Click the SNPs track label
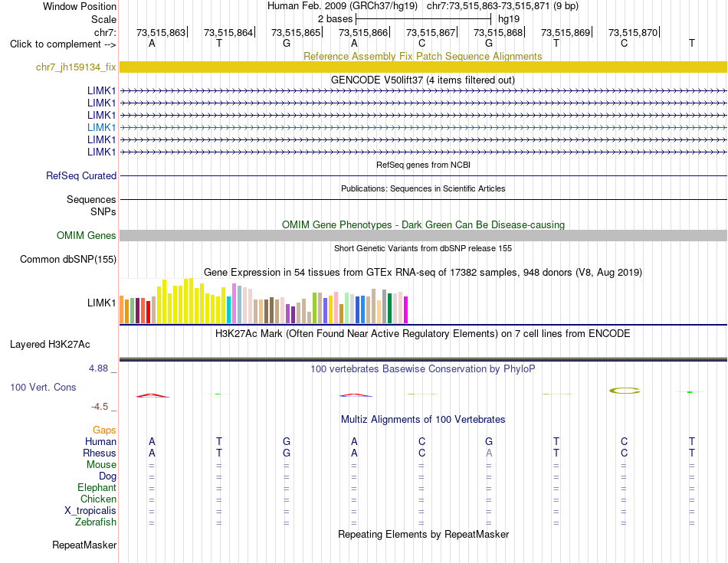Screen dimensions: 728x563 pos(103,211)
